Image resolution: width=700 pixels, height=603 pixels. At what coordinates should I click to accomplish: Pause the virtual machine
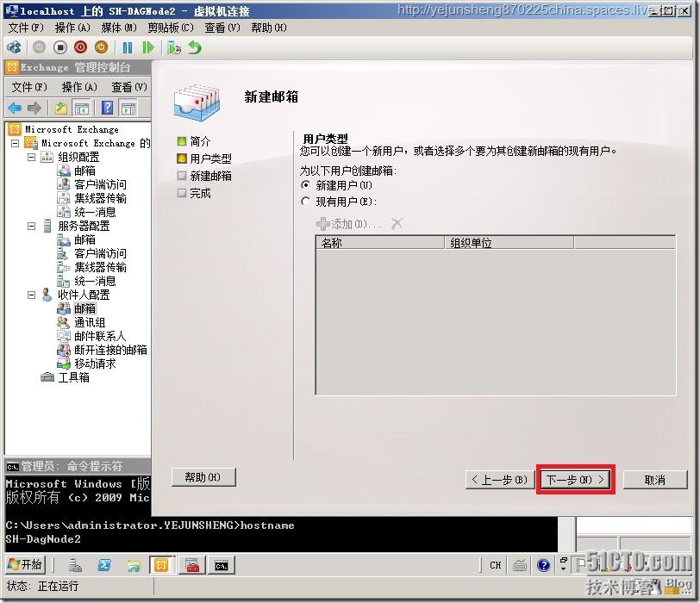click(128, 47)
